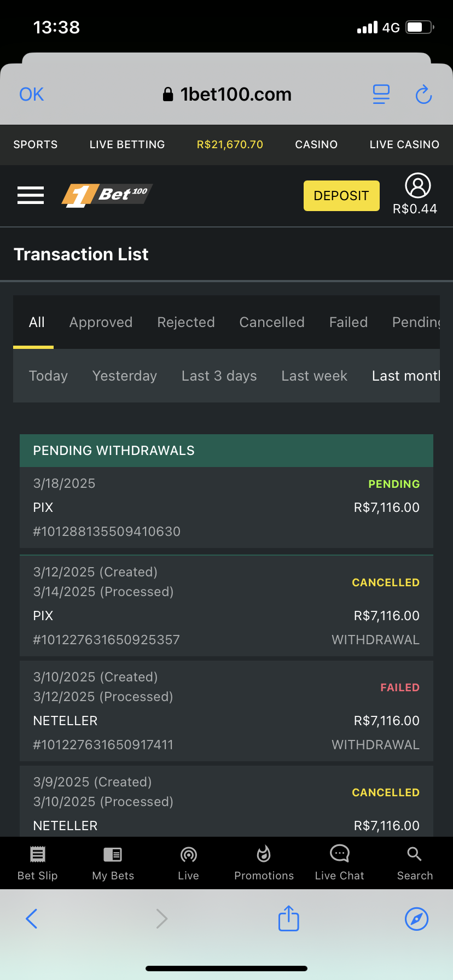Go back with browser back arrow
The image size is (453, 980).
32,919
